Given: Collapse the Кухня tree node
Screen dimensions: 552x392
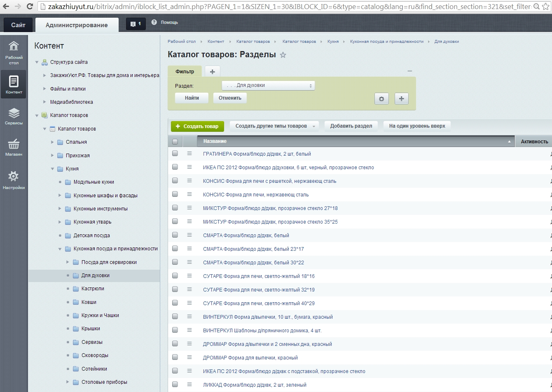Looking at the screenshot, I should [x=53, y=169].
